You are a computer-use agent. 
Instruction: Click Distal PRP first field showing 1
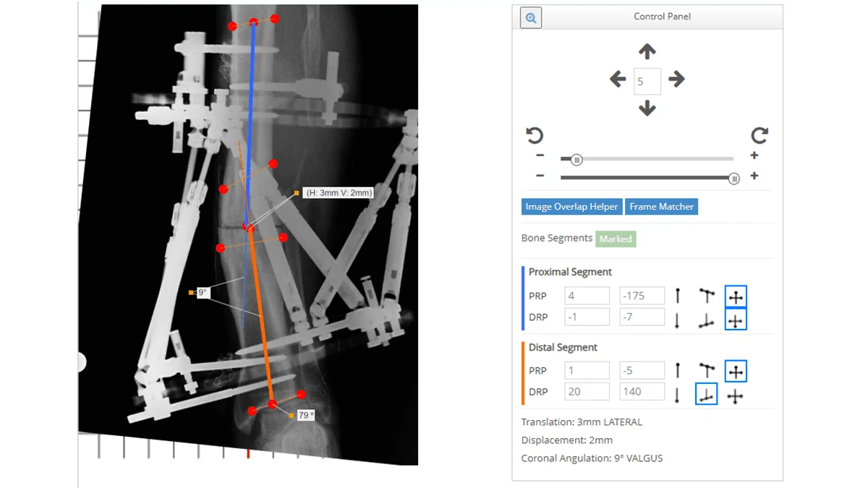[x=587, y=370]
